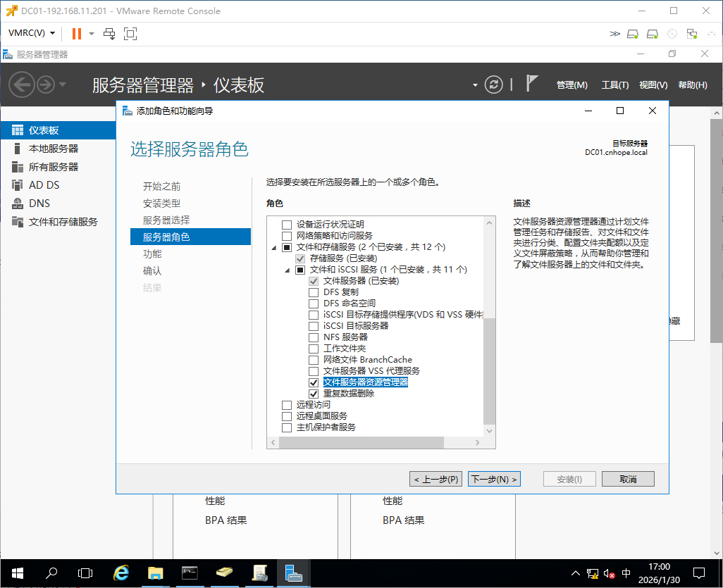Collapse 文件和存储服务 tree node
Viewport: 723px width, 588px height.
click(274, 247)
